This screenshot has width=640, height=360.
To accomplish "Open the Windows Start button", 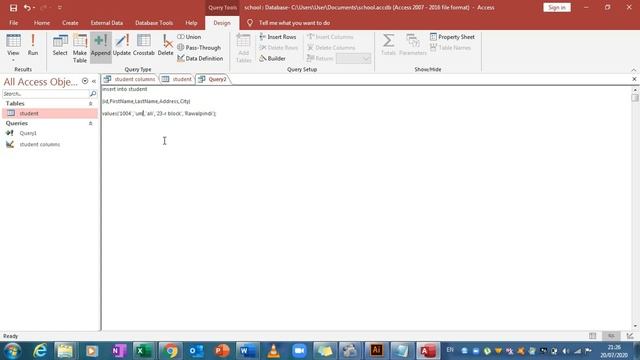I will point(13,351).
